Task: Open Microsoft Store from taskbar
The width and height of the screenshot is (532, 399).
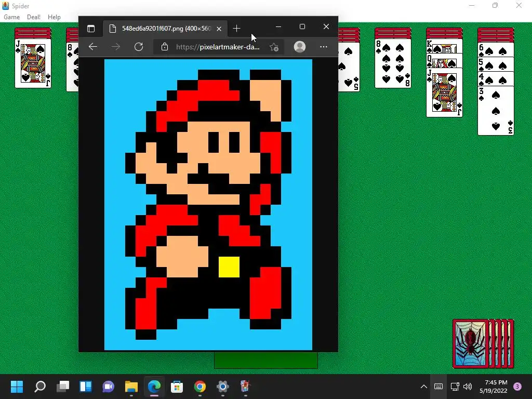Action: 177,386
